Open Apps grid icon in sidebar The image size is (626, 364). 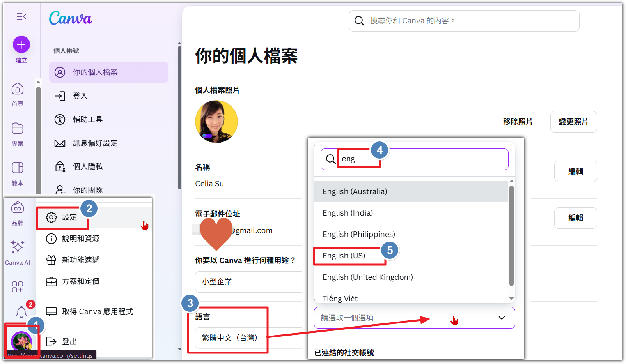coord(18,287)
